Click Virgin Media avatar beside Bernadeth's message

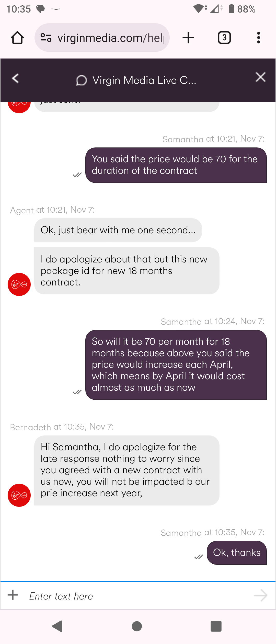(19, 495)
